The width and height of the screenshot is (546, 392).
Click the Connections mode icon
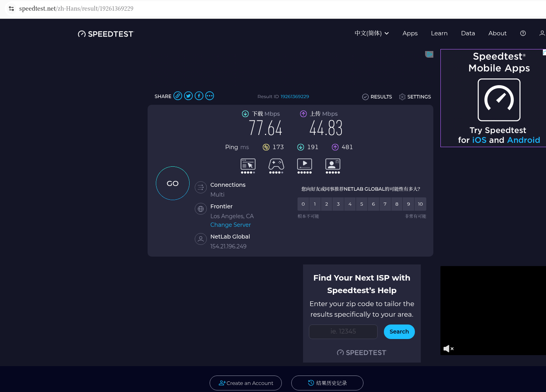[x=201, y=187]
